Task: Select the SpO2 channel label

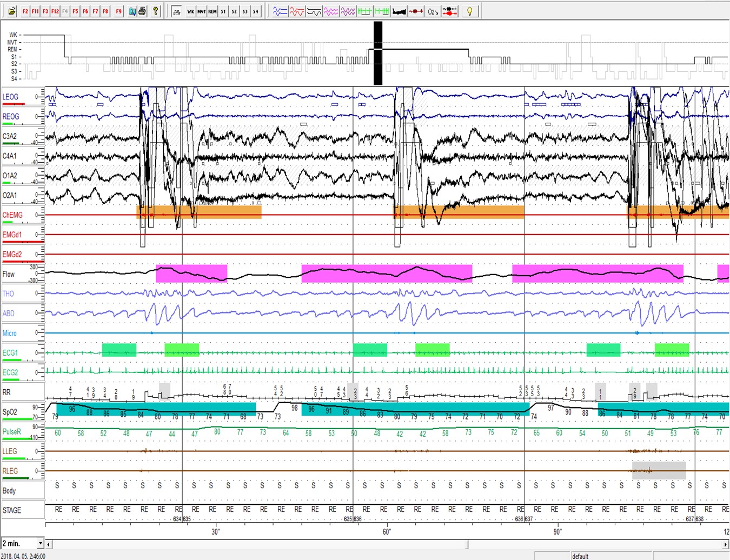Action: point(10,412)
